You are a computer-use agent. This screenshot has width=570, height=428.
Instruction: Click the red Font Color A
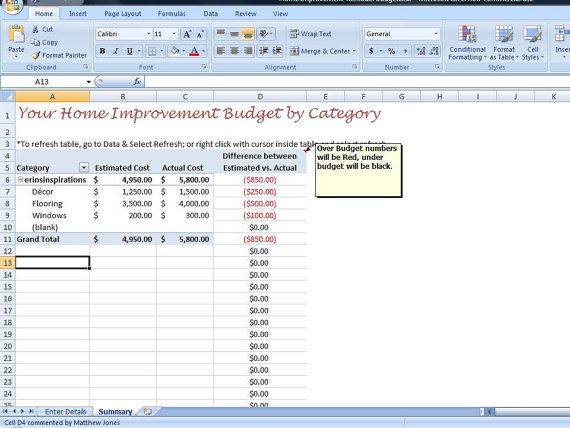[194, 51]
